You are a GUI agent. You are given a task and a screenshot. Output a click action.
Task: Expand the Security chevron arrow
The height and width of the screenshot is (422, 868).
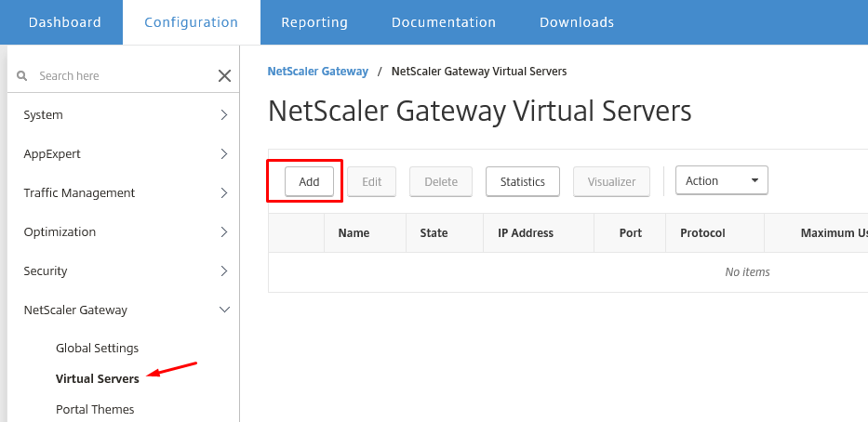point(224,271)
